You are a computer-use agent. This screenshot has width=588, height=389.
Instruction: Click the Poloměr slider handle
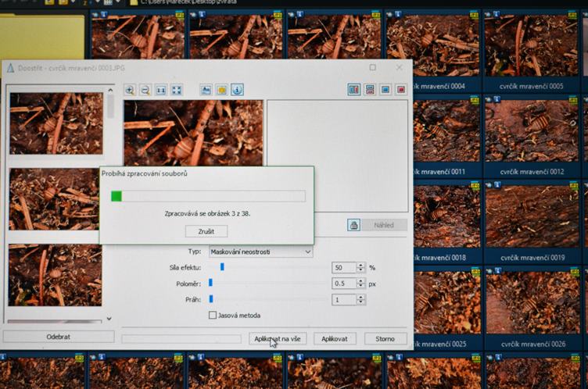point(210,283)
